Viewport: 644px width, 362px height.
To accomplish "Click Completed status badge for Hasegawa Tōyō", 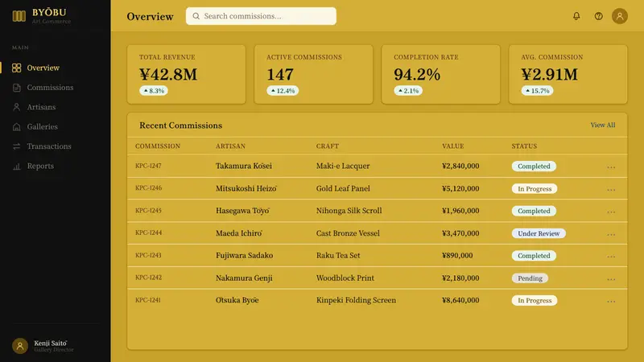I will (534, 211).
